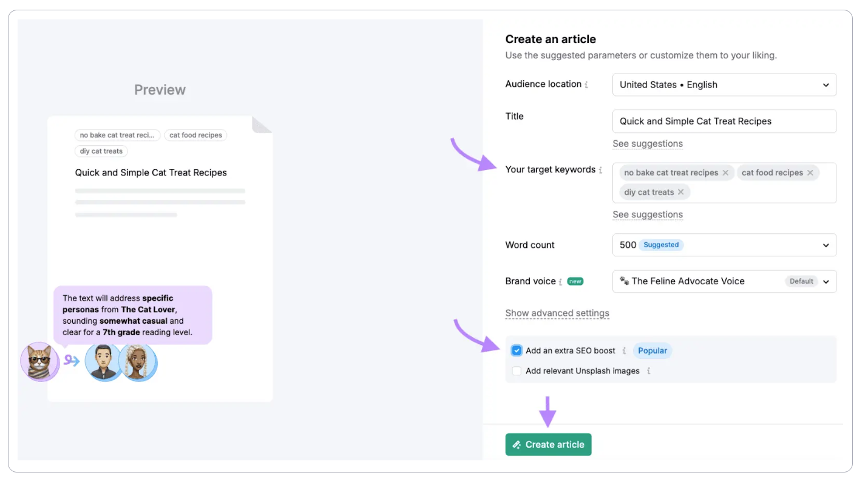This screenshot has height=481, width=868.
Task: Remove the "no bake cat treat recipes" keyword
Action: point(725,172)
